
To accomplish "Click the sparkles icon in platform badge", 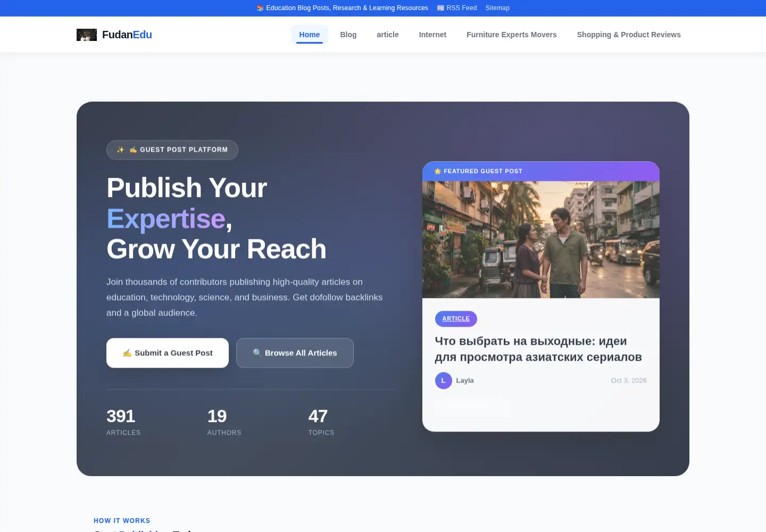I will pyautogui.click(x=121, y=149).
